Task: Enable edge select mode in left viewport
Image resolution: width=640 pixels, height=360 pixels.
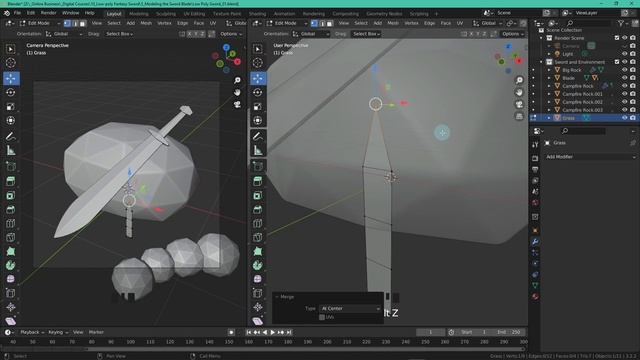Action: pyautogui.click(x=75, y=23)
